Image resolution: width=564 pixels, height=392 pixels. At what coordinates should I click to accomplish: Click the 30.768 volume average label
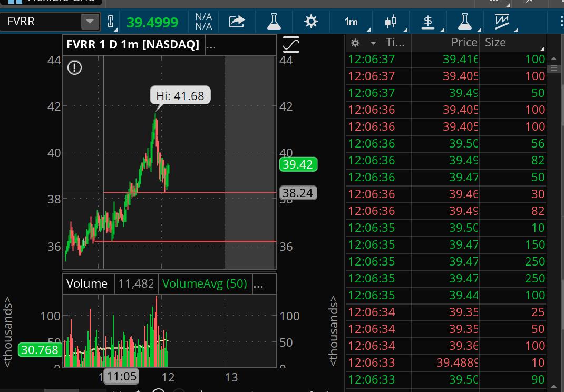click(x=40, y=349)
